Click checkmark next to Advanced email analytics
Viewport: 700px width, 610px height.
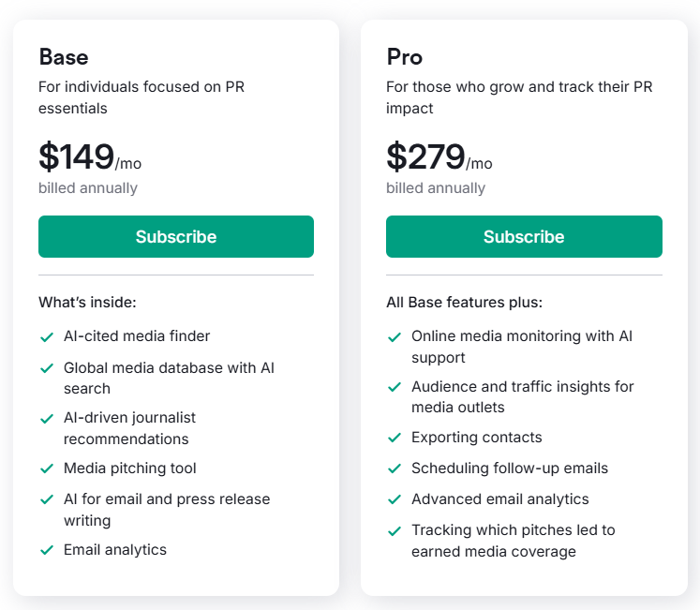(395, 499)
